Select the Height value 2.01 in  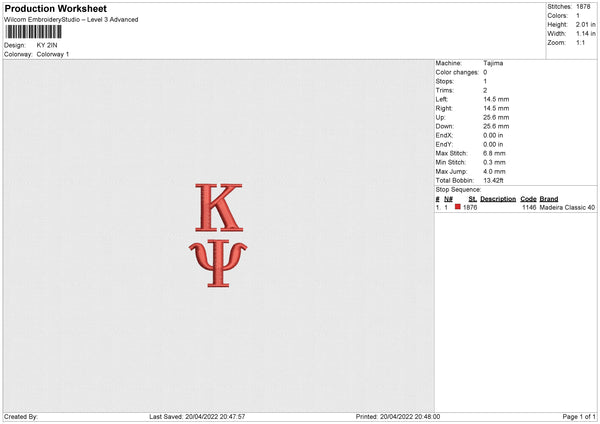[585, 24]
